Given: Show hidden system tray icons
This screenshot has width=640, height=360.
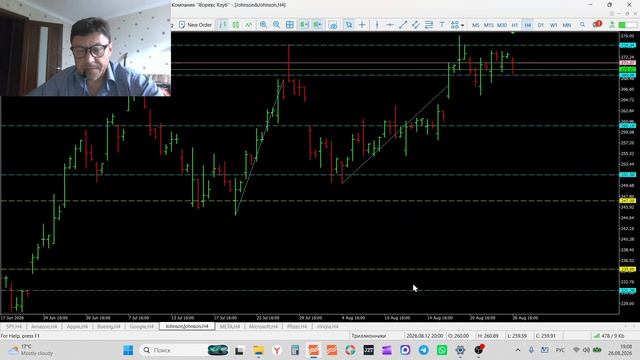Looking at the screenshot, I should pos(518,350).
